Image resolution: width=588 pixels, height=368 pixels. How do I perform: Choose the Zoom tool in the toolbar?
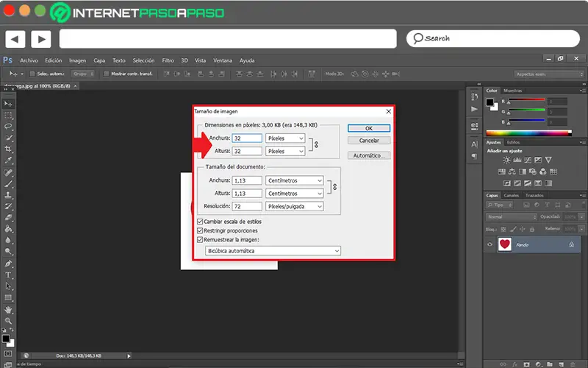(x=8, y=321)
